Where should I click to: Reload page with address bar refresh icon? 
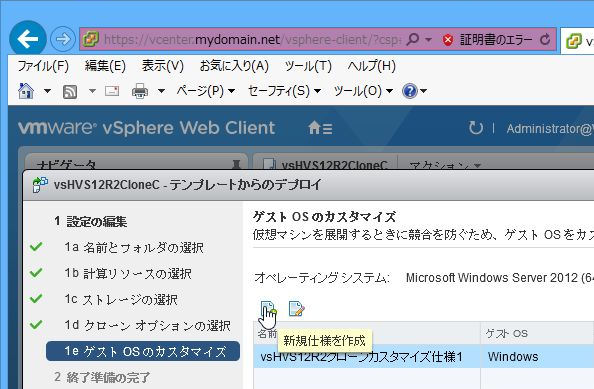click(x=545, y=39)
